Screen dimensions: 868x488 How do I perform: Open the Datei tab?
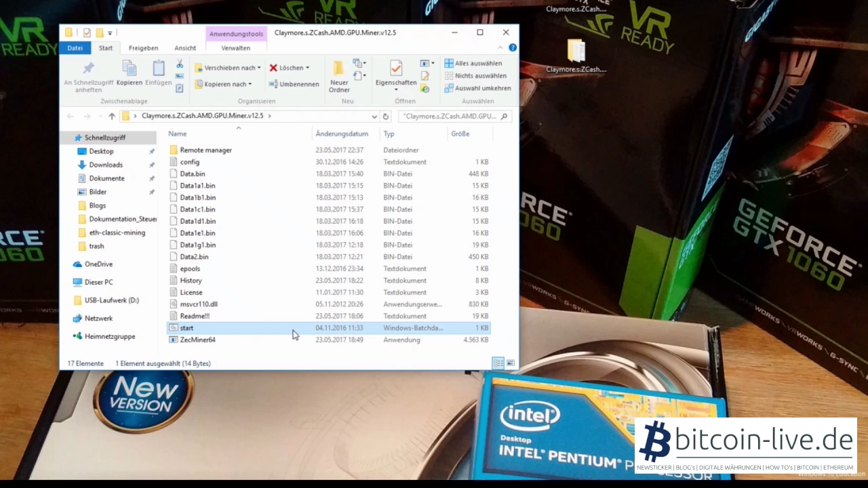click(x=75, y=48)
